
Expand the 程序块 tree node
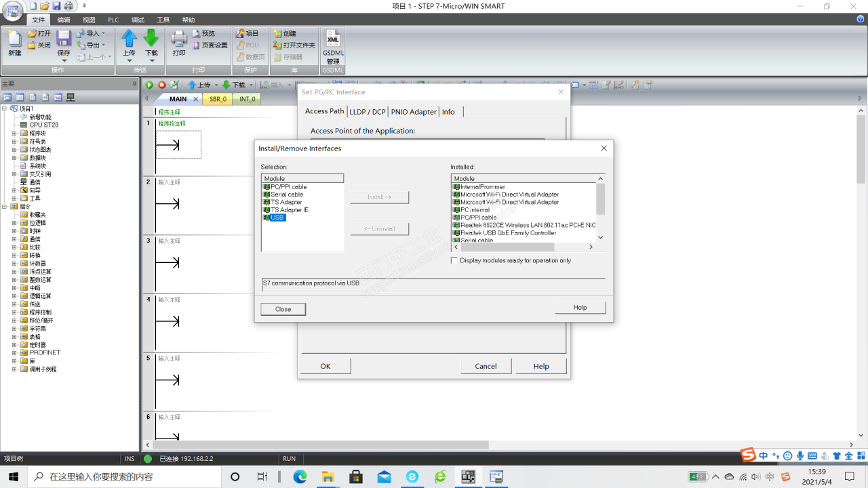tap(14, 134)
